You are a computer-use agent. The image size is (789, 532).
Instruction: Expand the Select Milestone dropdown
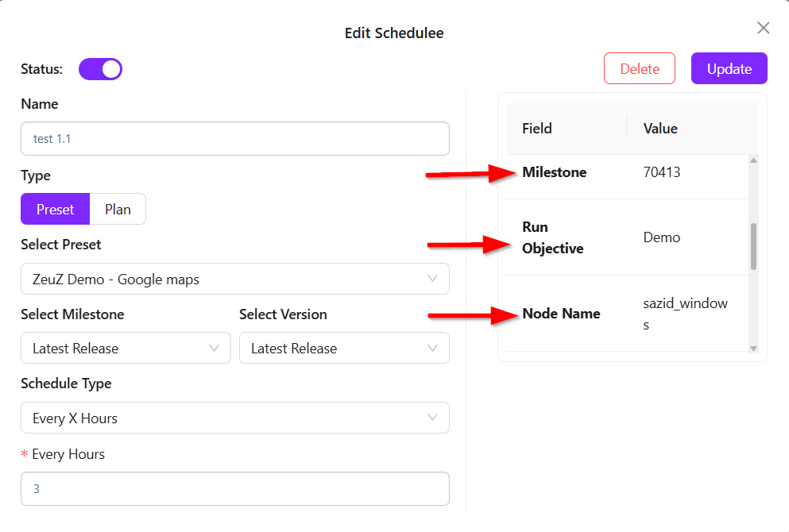[126, 349]
